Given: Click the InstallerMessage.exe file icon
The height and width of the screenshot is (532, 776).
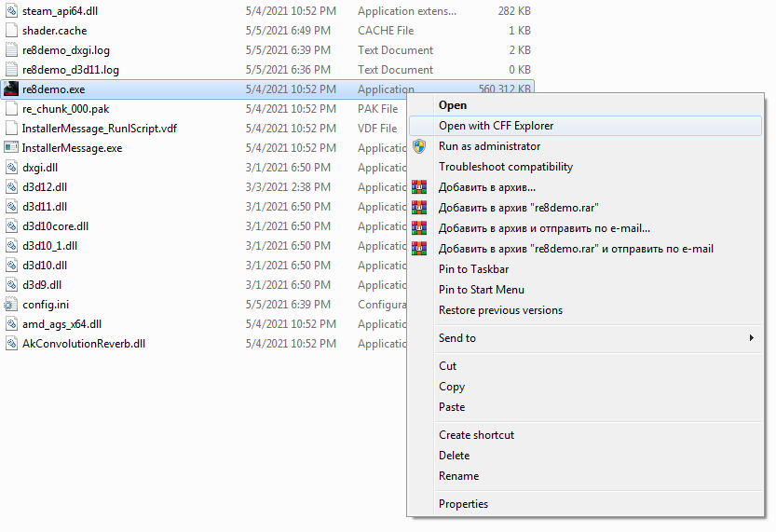Looking at the screenshot, I should [11, 148].
